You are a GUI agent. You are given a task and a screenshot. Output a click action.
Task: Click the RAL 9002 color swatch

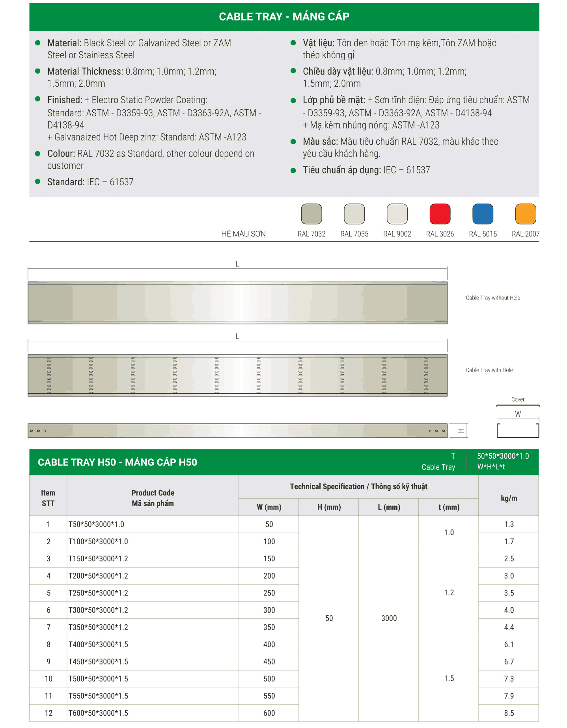pyautogui.click(x=397, y=214)
